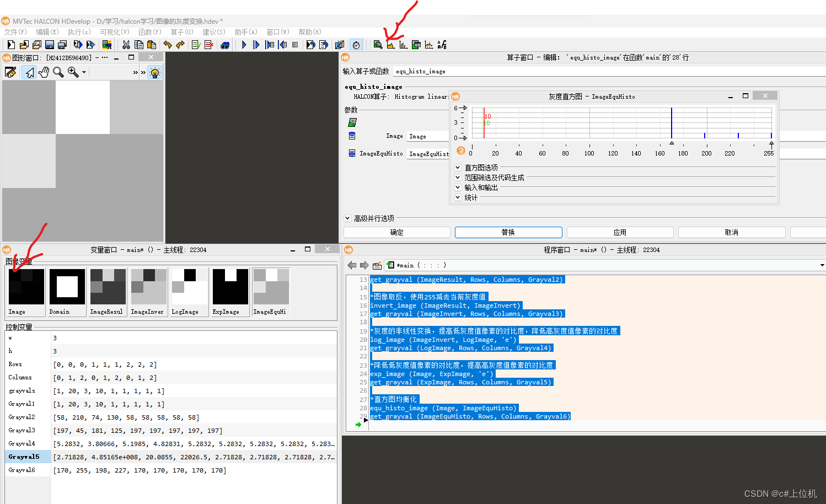826x504 pixels.
Task: Select the ImageInver variable thumbnail
Action: point(149,292)
